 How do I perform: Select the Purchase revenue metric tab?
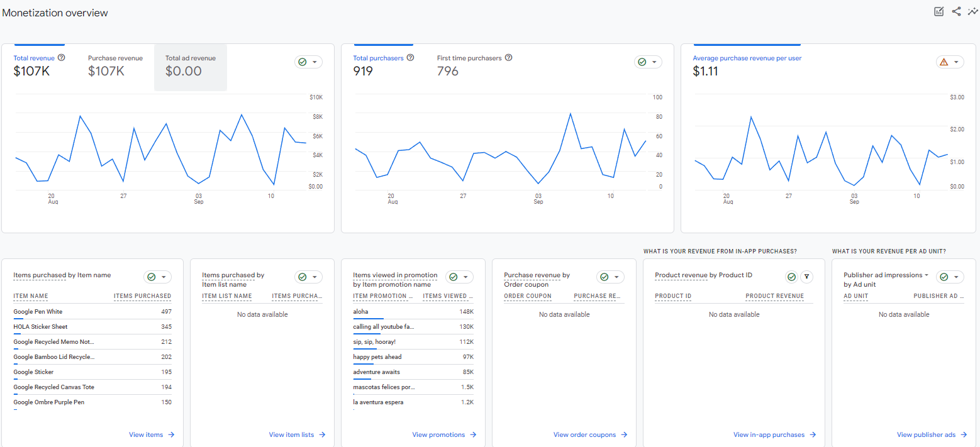pos(115,66)
